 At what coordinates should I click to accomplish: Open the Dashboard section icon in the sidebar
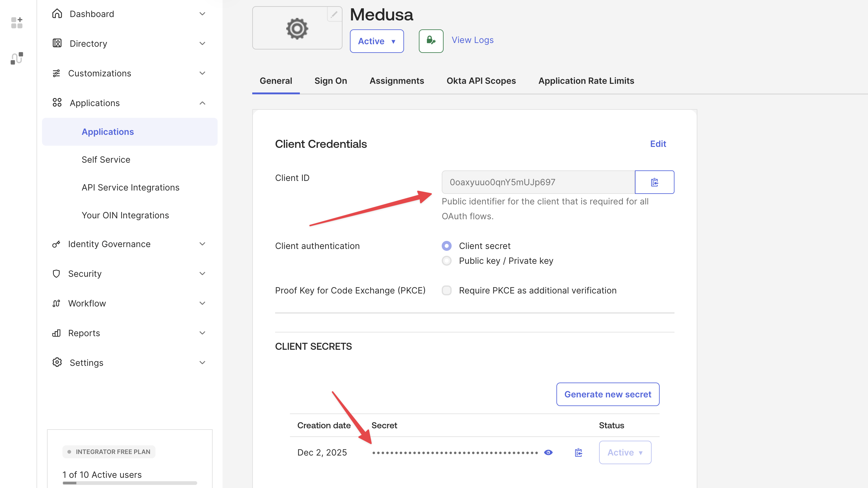(57, 14)
